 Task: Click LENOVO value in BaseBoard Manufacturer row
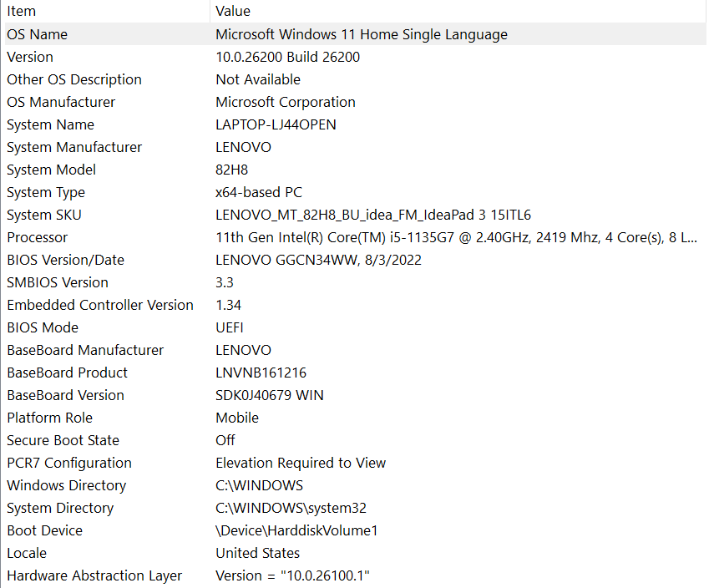(243, 351)
